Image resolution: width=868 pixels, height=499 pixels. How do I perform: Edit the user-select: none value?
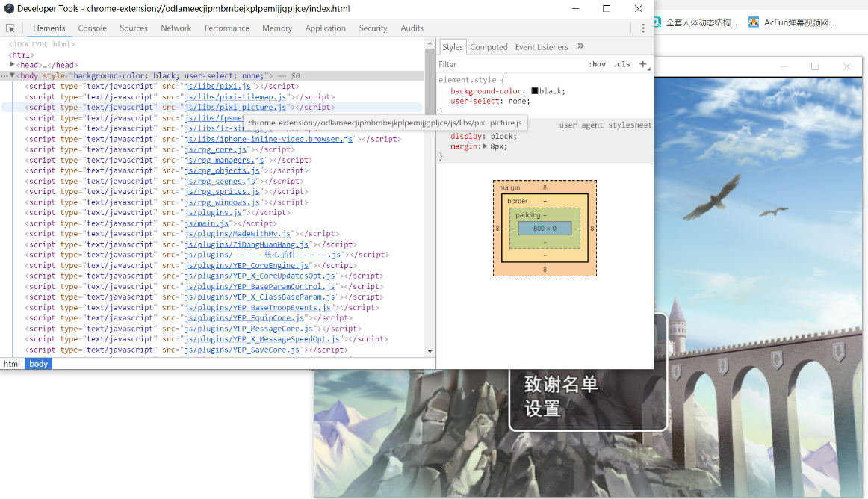(518, 102)
